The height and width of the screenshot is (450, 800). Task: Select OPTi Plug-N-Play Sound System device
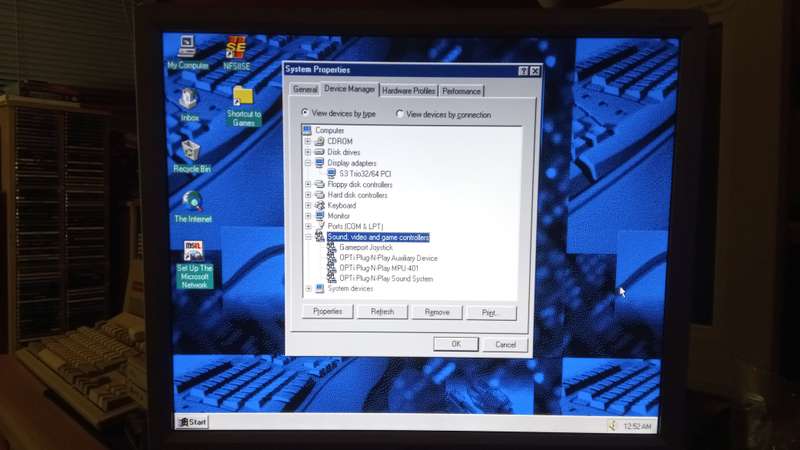[386, 279]
